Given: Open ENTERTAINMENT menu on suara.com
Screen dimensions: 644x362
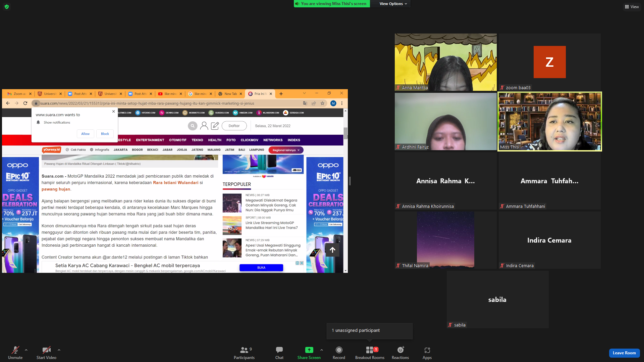Looking at the screenshot, I should pyautogui.click(x=150, y=140).
